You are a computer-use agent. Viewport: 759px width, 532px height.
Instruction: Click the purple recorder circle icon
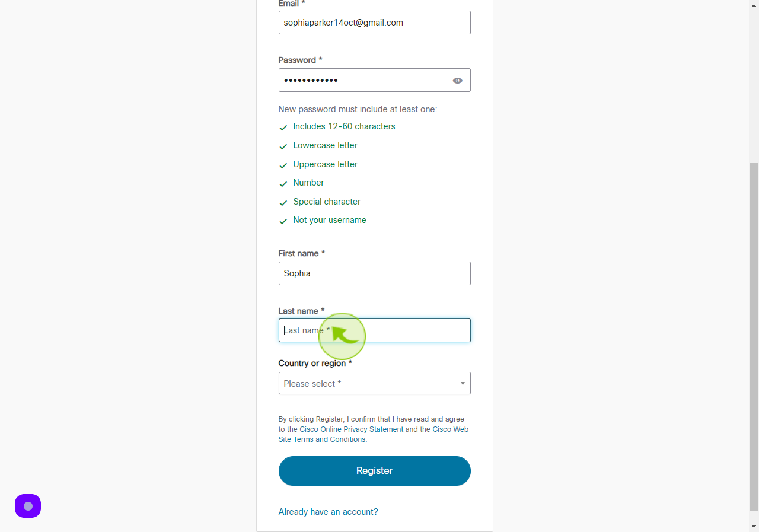pyautogui.click(x=28, y=506)
